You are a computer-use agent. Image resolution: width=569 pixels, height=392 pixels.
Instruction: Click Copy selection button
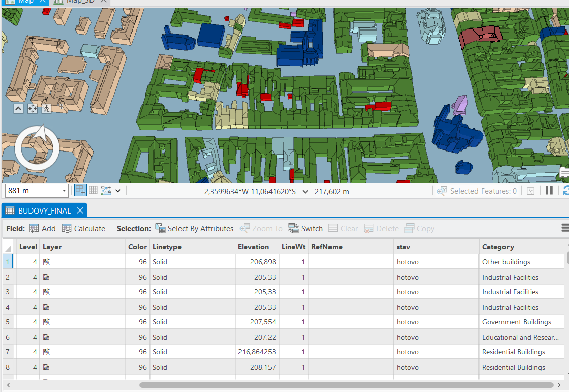coord(419,229)
